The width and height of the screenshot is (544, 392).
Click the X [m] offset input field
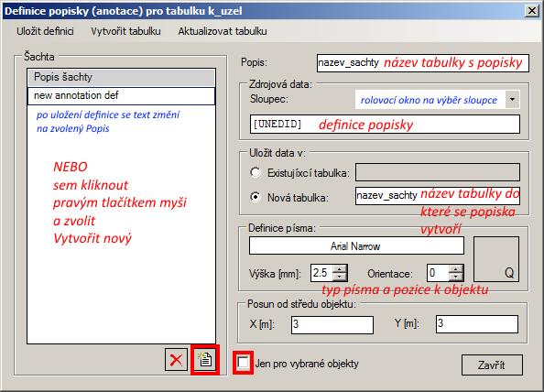(x=332, y=325)
